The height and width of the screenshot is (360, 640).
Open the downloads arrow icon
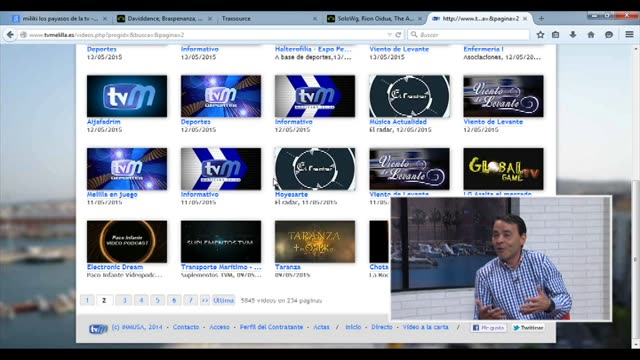click(573, 35)
